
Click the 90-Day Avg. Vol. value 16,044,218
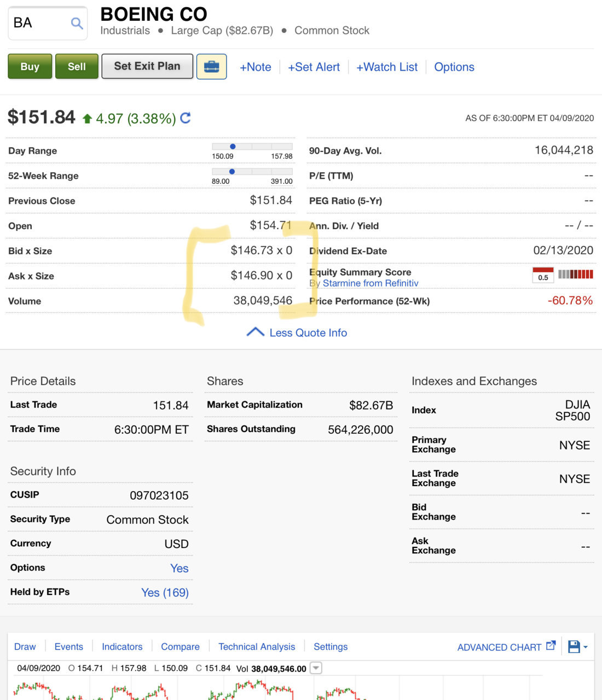pos(564,150)
